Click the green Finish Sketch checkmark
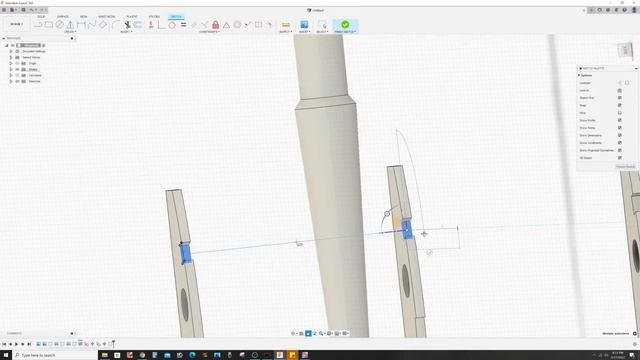Screen dimensions: 640x360 click(x=345, y=24)
